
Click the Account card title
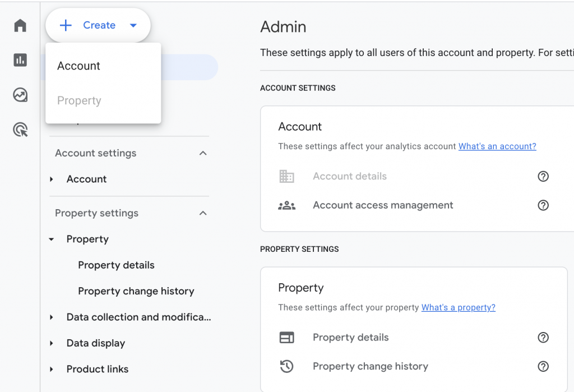tap(300, 127)
